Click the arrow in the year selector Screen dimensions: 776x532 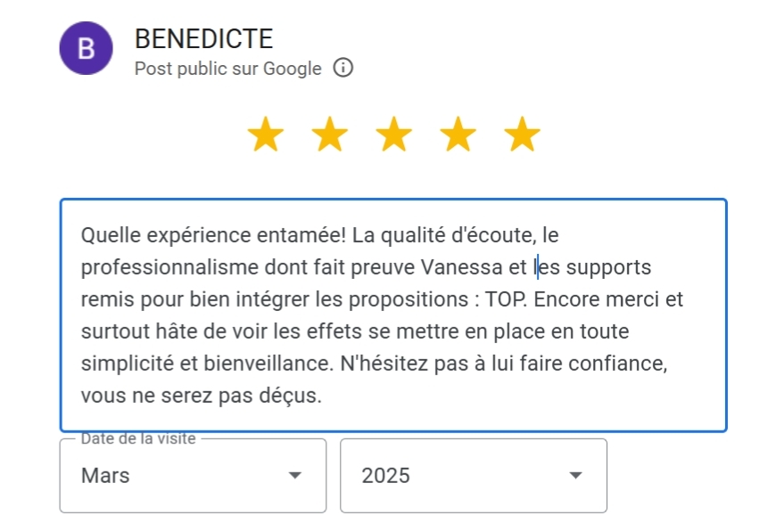click(x=575, y=476)
